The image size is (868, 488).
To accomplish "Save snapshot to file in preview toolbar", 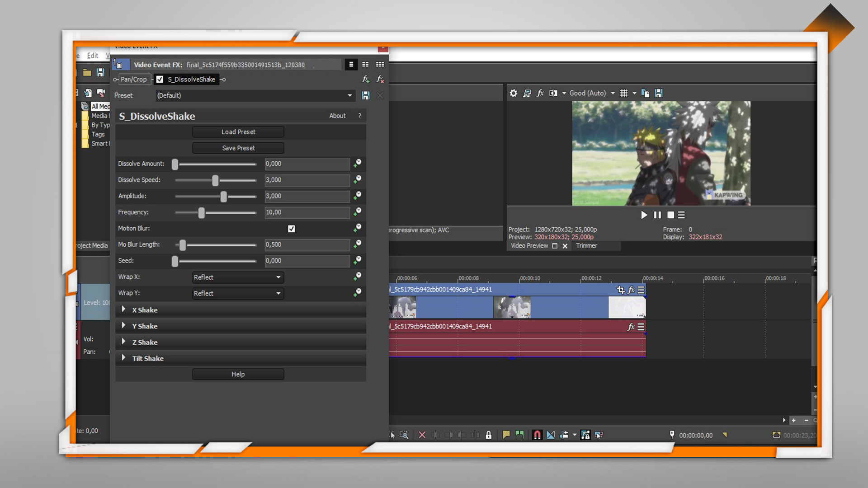I will [659, 93].
